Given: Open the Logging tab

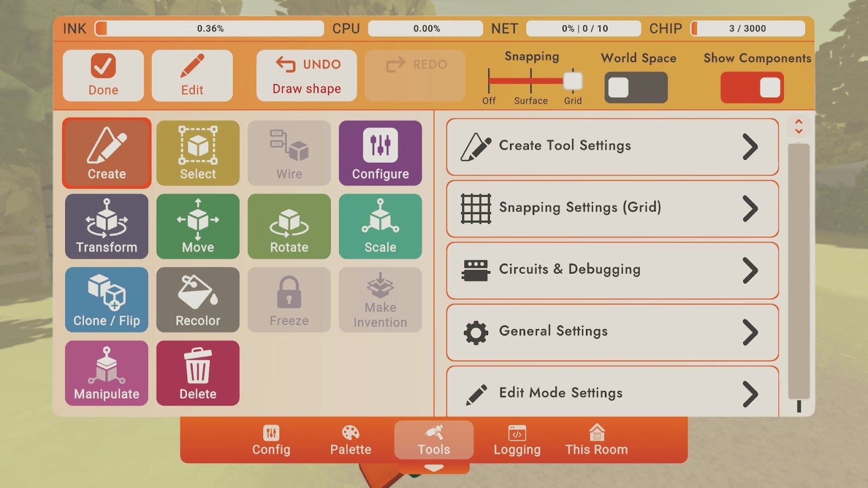Looking at the screenshot, I should (x=517, y=440).
